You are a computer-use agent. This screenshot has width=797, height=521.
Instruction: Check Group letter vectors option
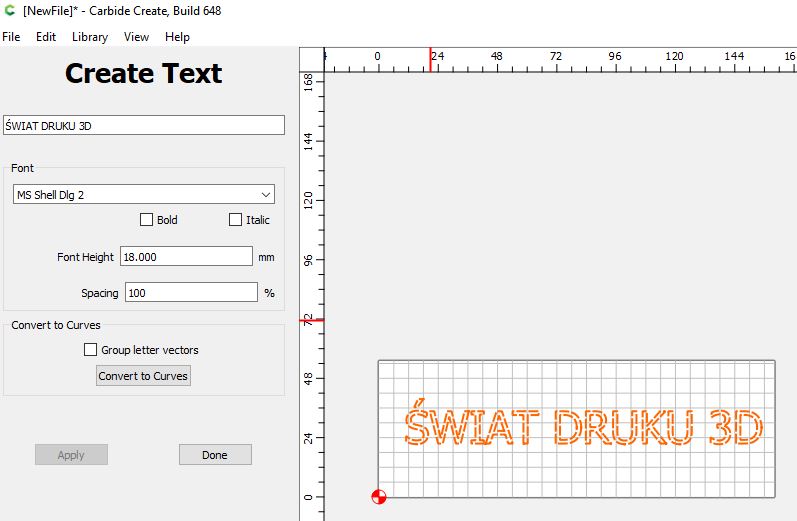[x=90, y=350]
